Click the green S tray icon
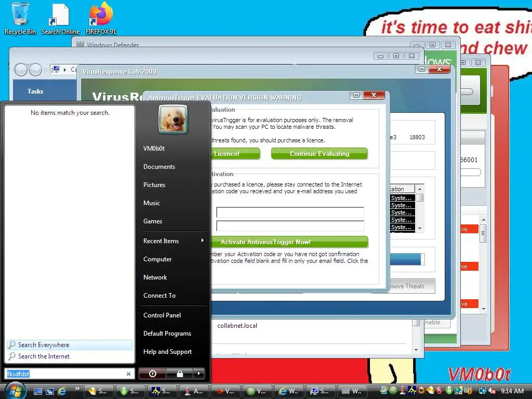This screenshot has height=399, width=532. click(449, 391)
